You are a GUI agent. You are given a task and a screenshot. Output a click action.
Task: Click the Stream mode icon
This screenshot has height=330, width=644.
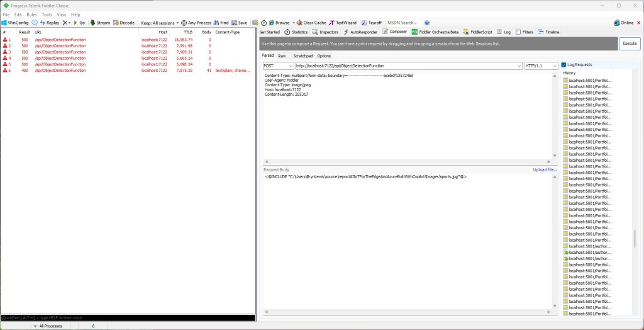(100, 23)
